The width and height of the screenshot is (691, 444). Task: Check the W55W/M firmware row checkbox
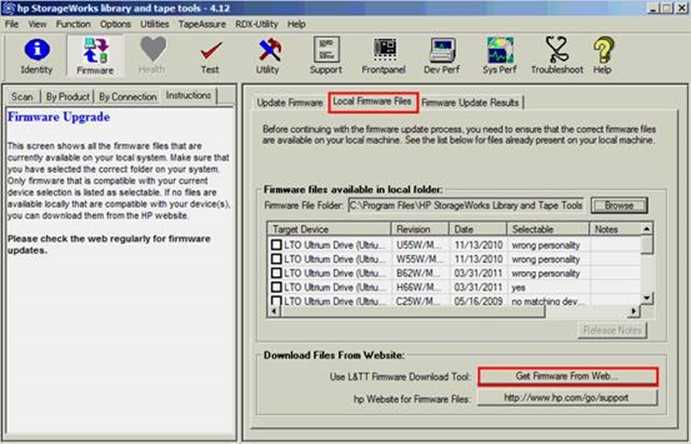(276, 259)
